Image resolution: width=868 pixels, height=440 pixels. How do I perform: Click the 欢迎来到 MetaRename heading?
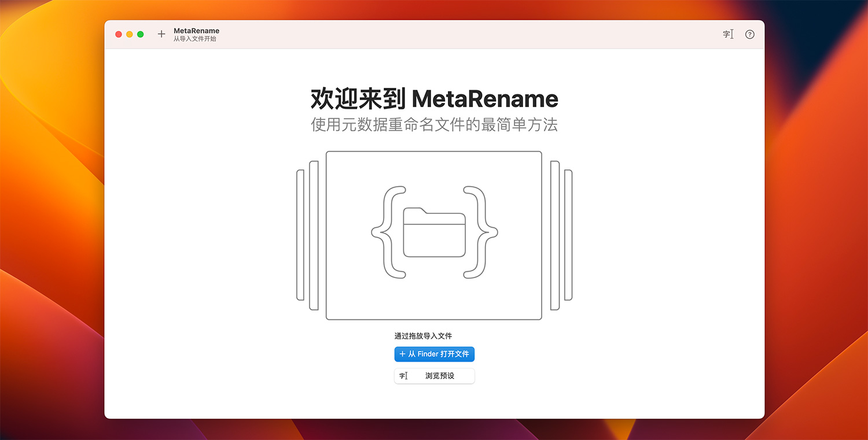coord(434,99)
